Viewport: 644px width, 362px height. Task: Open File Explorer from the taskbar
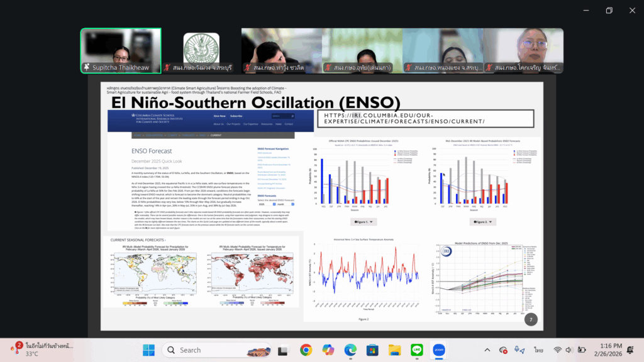[394, 350]
